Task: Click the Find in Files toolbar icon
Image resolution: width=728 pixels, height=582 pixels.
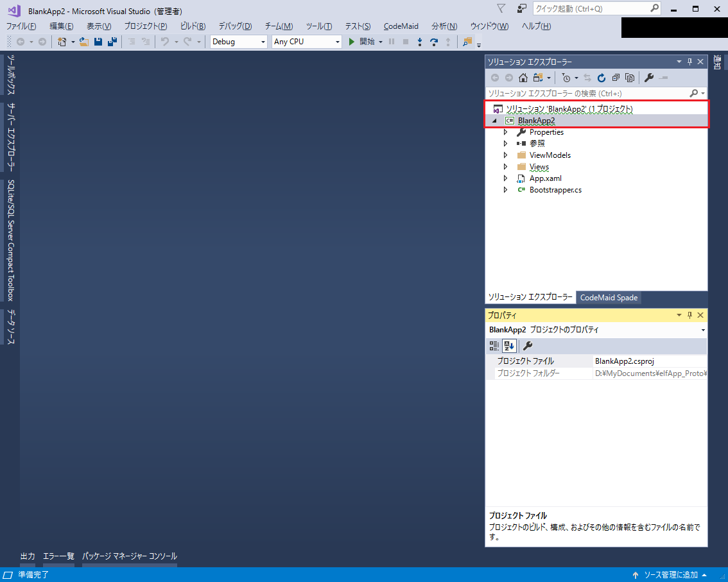Action: click(467, 42)
